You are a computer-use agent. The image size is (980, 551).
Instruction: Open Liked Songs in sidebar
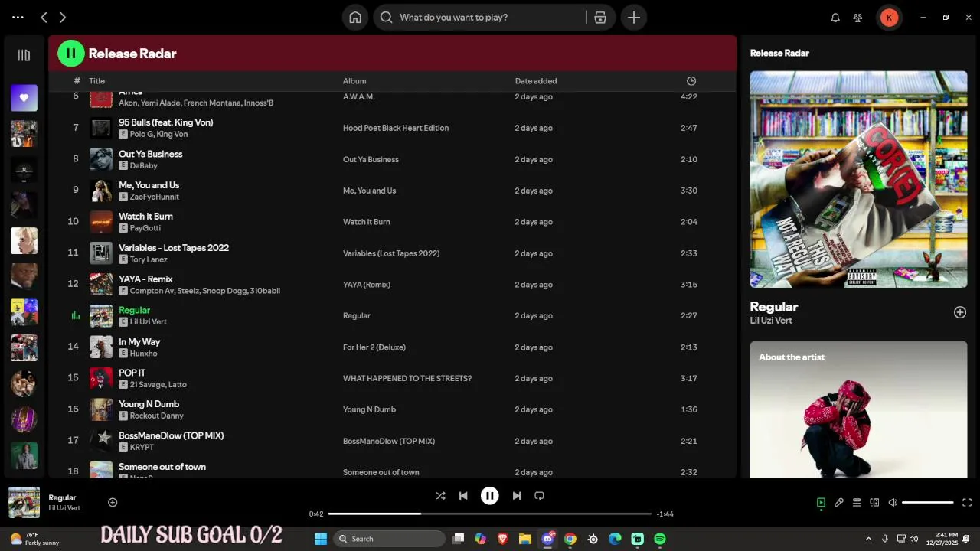pyautogui.click(x=24, y=98)
